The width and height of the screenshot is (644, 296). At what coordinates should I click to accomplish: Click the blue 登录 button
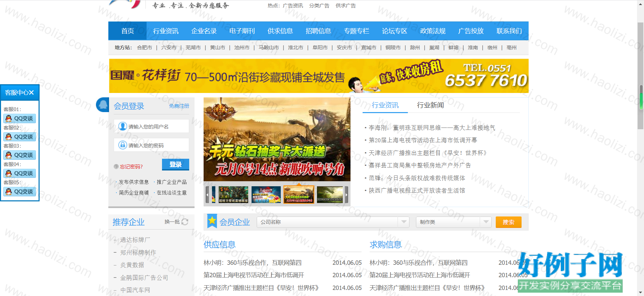(175, 164)
